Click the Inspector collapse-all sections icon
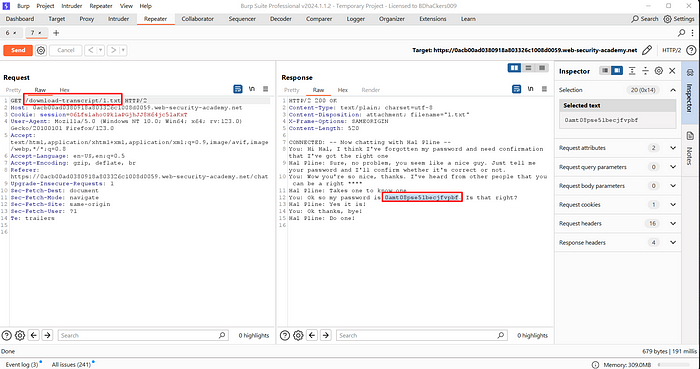Viewport: 700px width, 369px height. 645,71
